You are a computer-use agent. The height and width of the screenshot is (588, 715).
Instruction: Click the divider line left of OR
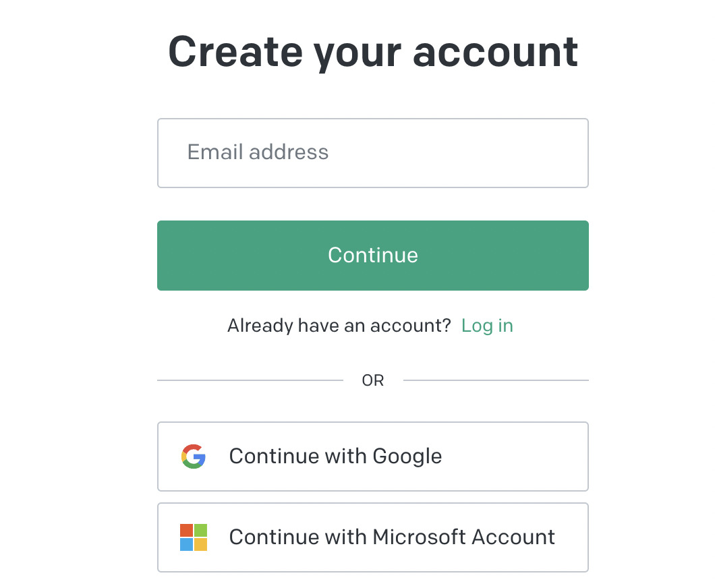point(250,380)
